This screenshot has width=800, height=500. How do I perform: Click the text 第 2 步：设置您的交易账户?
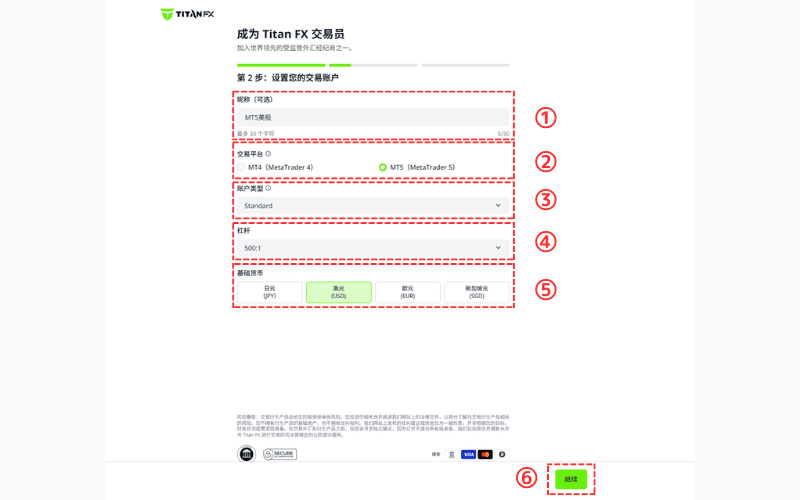287,78
